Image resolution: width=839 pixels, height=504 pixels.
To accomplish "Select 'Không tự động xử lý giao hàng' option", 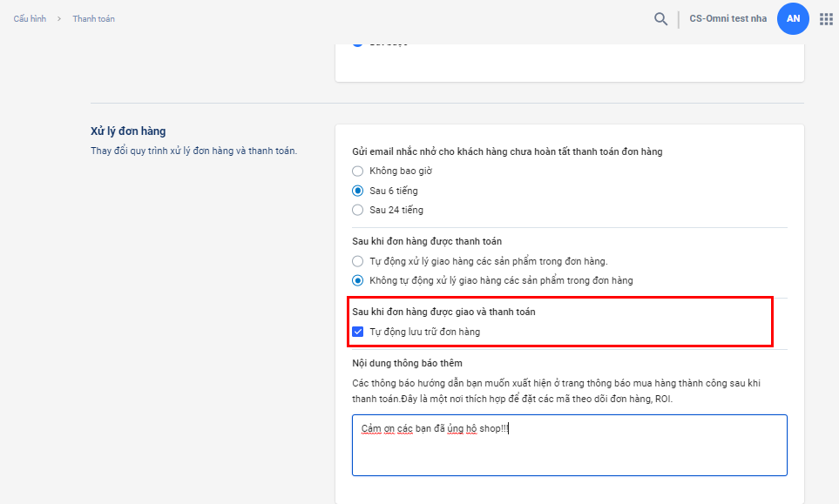I will (x=358, y=280).
